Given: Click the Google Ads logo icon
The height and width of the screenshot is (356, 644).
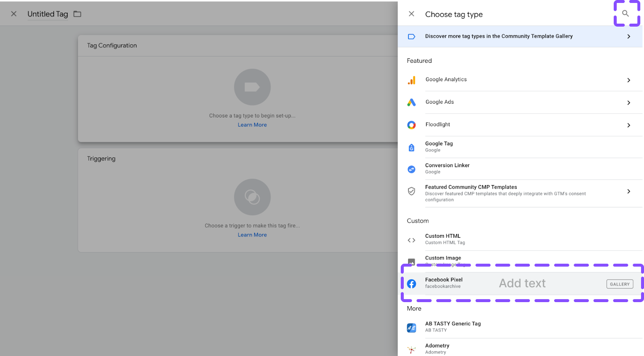Looking at the screenshot, I should click(411, 103).
